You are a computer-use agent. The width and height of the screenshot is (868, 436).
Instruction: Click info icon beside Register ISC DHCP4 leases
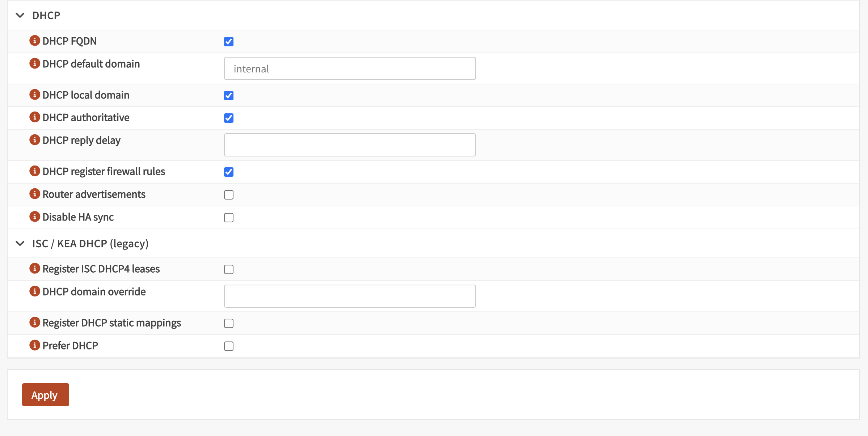34,268
